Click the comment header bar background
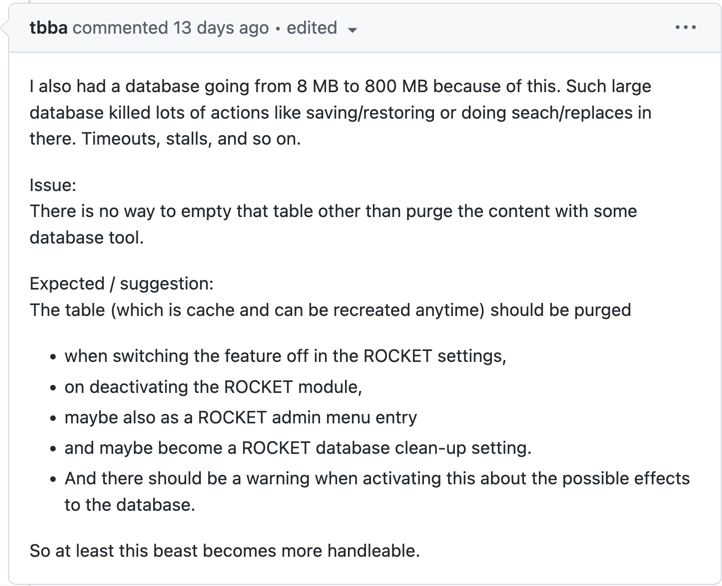This screenshot has height=586, width=722. [520, 28]
